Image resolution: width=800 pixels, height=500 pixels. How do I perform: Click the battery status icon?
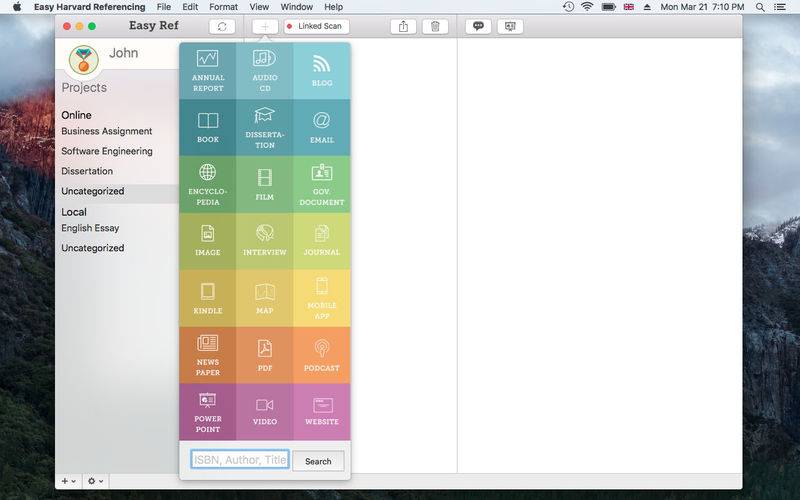click(x=608, y=7)
